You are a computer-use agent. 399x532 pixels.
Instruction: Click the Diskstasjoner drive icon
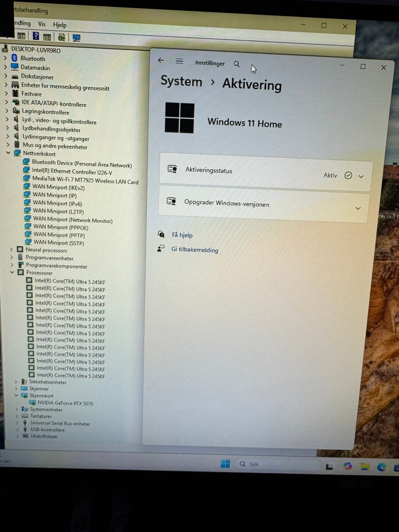[15, 76]
